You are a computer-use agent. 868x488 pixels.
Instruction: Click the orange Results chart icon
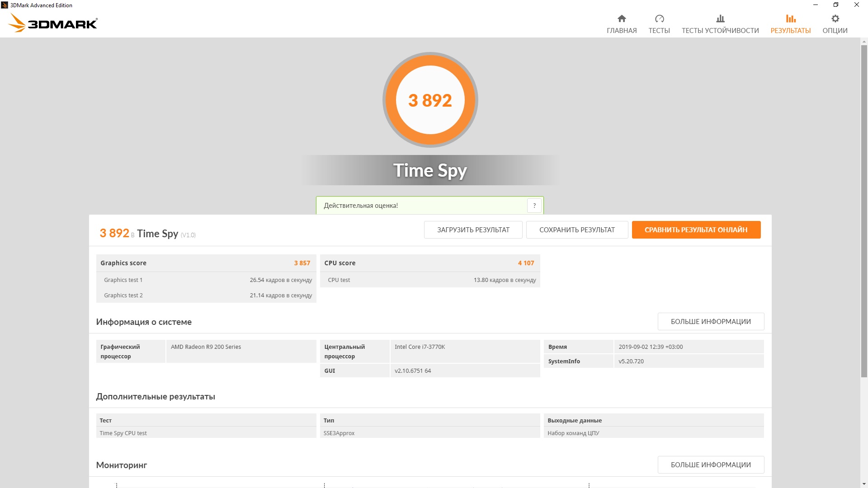coord(790,19)
